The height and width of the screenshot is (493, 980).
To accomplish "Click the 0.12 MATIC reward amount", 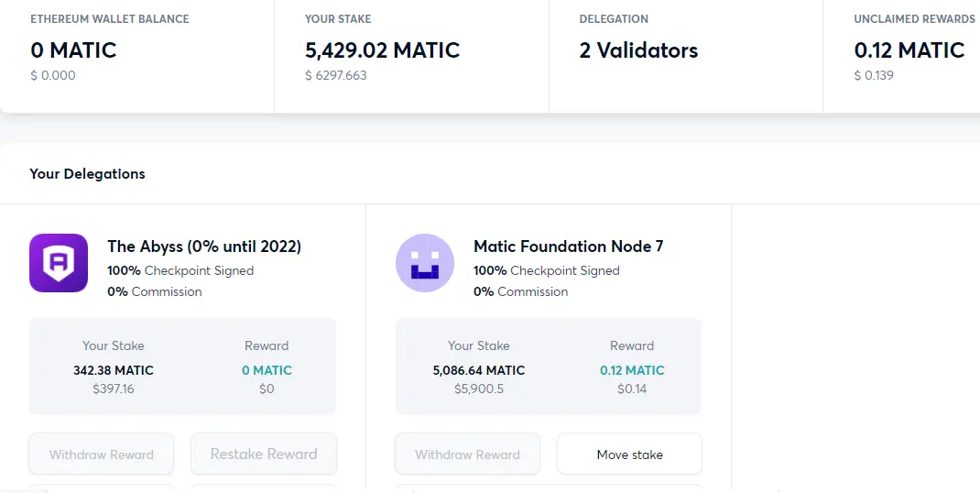I will 632,370.
